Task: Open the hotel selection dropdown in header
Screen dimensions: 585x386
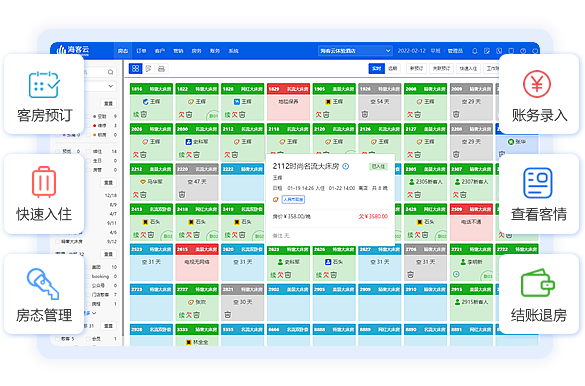Action: click(355, 51)
